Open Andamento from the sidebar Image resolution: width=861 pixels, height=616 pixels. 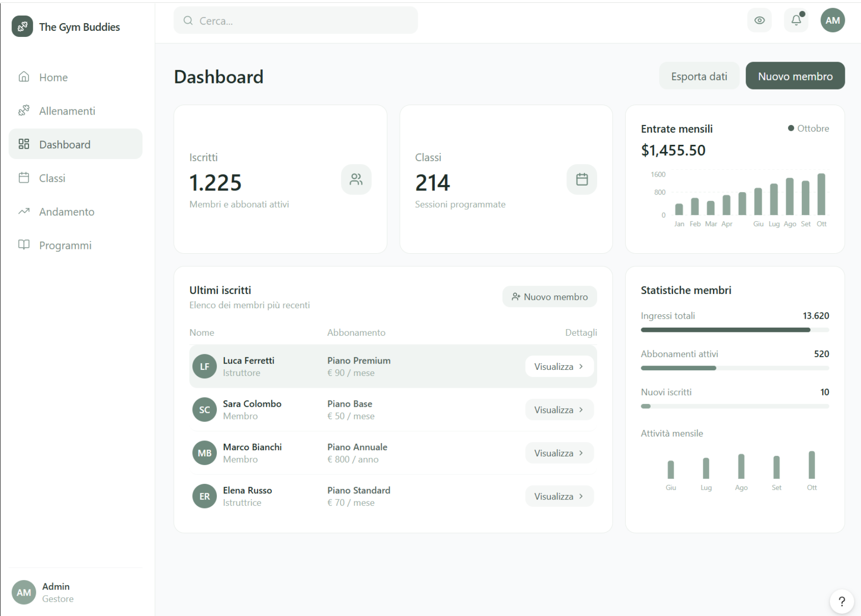pos(66,212)
